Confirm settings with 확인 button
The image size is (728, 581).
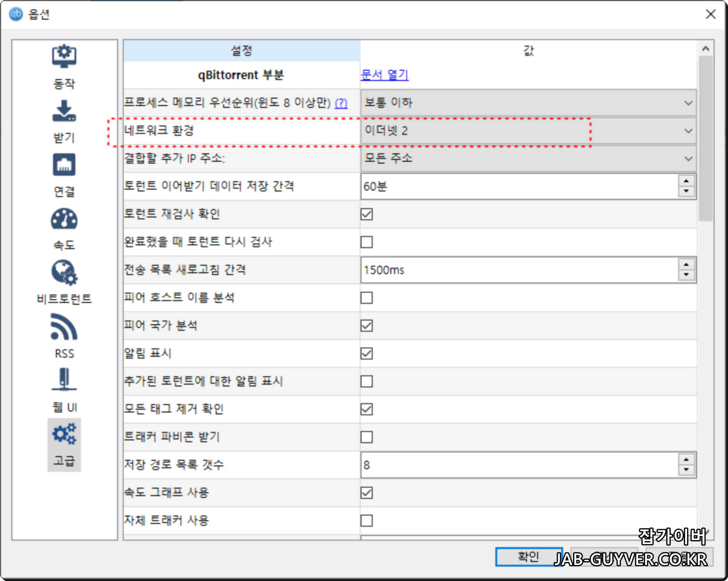tap(529, 557)
